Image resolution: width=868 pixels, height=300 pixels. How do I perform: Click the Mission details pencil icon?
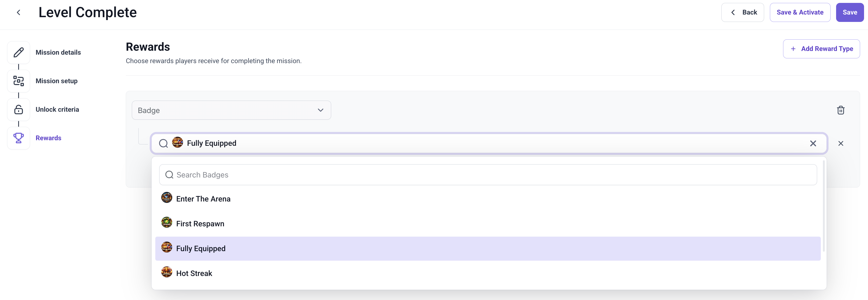click(18, 52)
